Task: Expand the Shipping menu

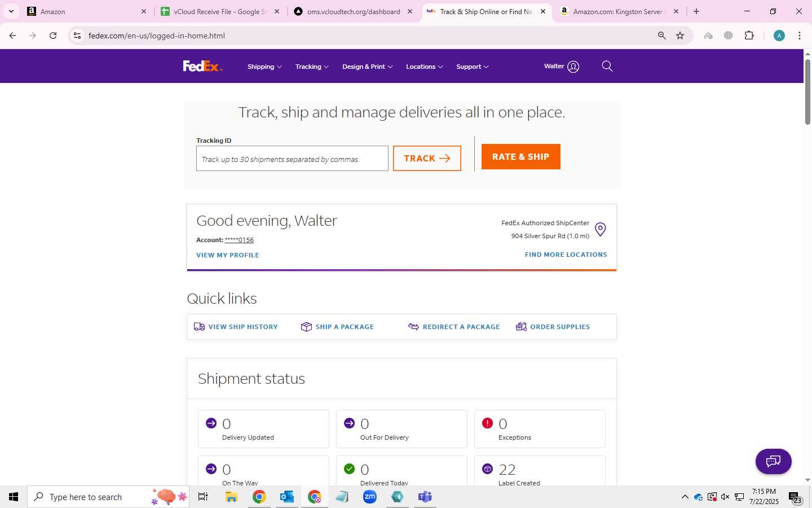Action: click(x=264, y=67)
